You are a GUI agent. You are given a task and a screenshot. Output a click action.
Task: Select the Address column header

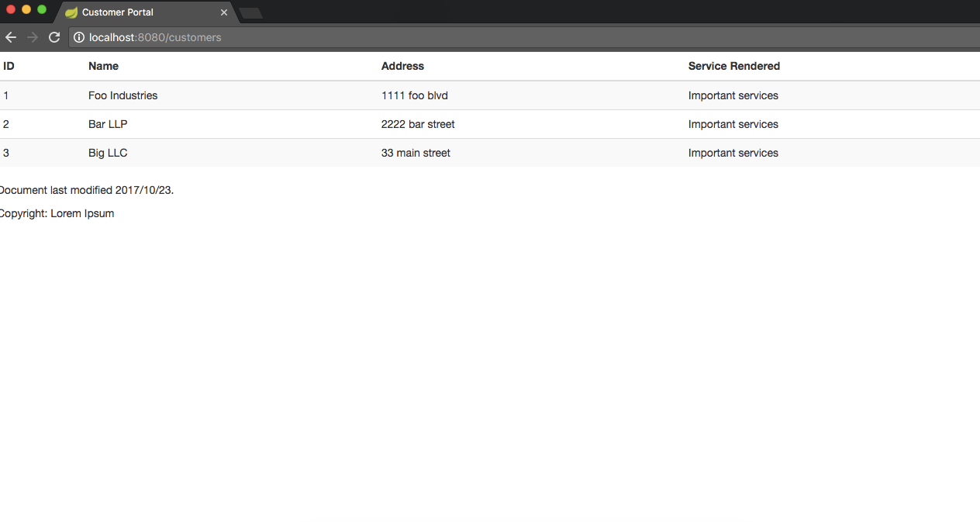pos(402,66)
